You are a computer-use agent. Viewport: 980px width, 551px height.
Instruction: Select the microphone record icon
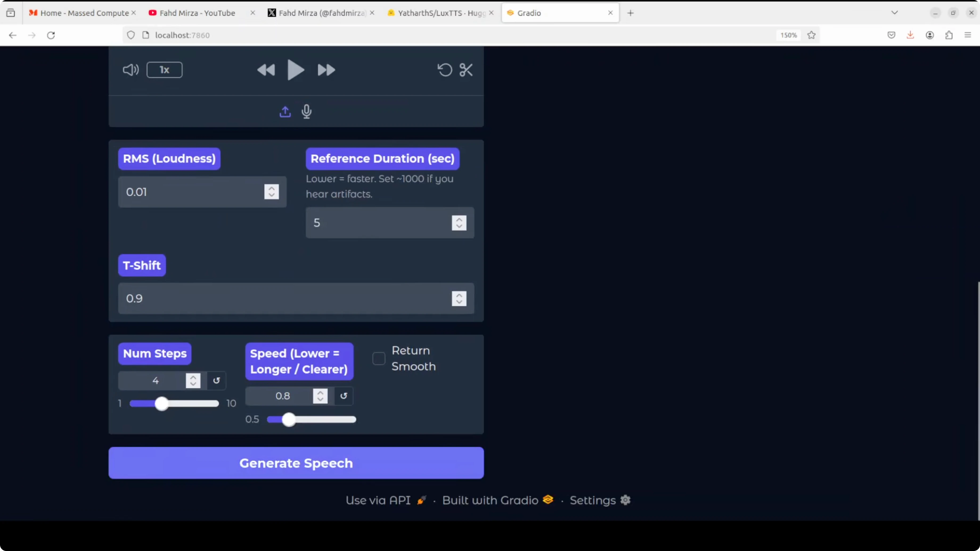[x=307, y=112]
